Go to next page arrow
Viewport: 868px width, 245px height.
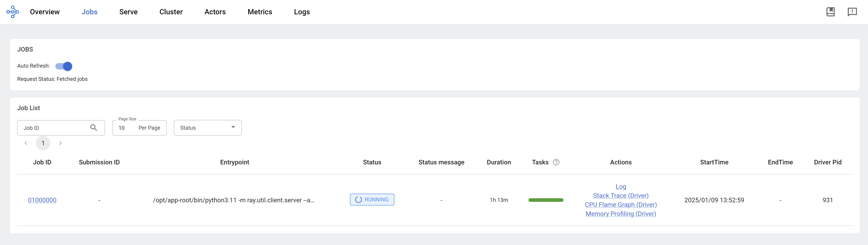point(60,143)
